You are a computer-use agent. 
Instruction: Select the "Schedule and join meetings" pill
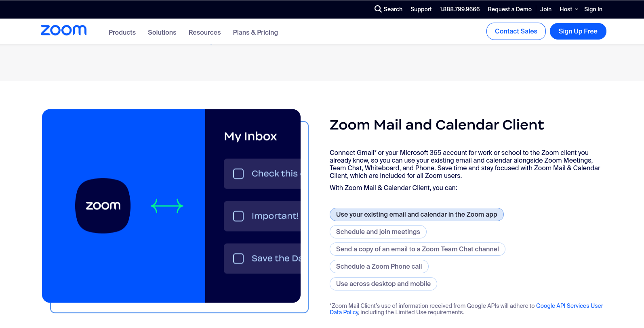(x=378, y=232)
